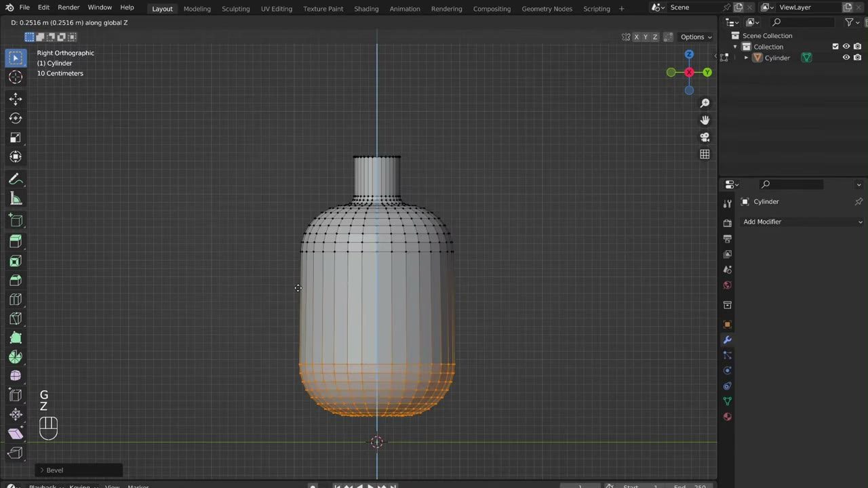This screenshot has width=868, height=488.
Task: Activate the Shear tool
Action: click(16, 434)
